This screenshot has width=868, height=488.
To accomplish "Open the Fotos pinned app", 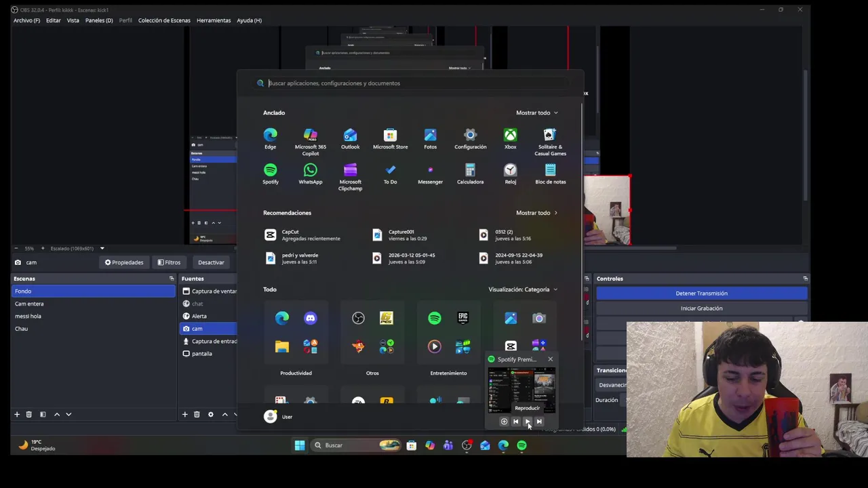I will (430, 138).
